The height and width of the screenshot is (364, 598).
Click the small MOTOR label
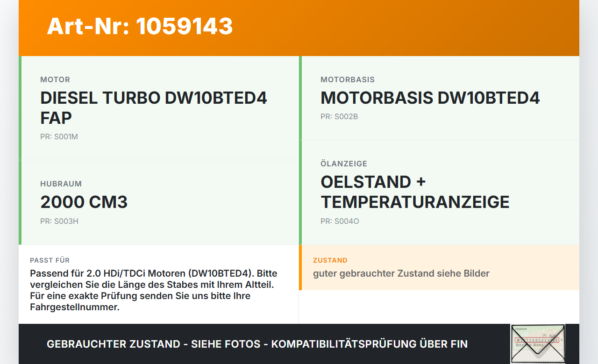(x=55, y=80)
